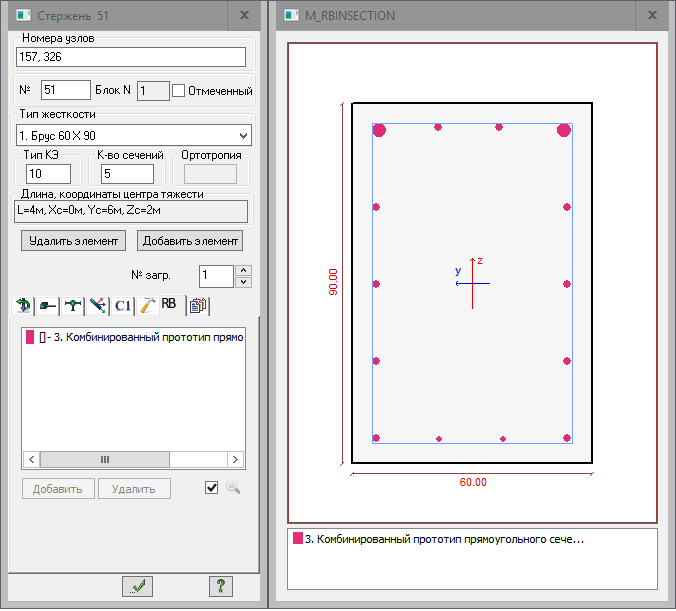Click the pink swatch in the reinforcement list

pyautogui.click(x=30, y=337)
